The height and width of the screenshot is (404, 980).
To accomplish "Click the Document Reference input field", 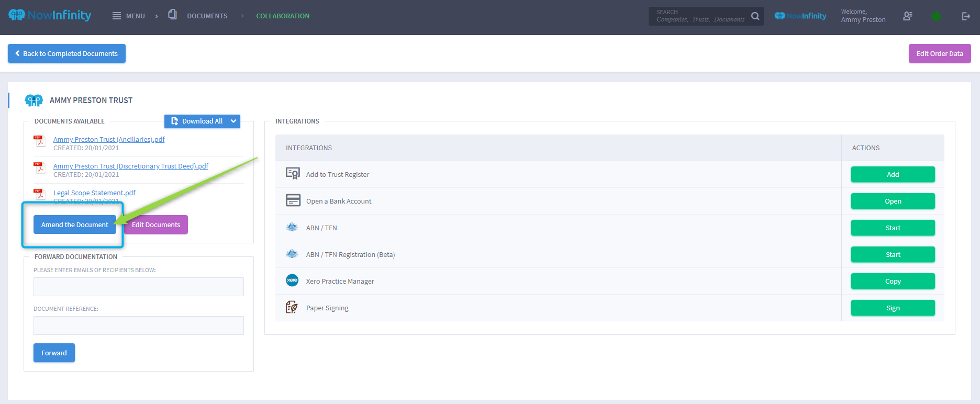I will click(x=139, y=326).
